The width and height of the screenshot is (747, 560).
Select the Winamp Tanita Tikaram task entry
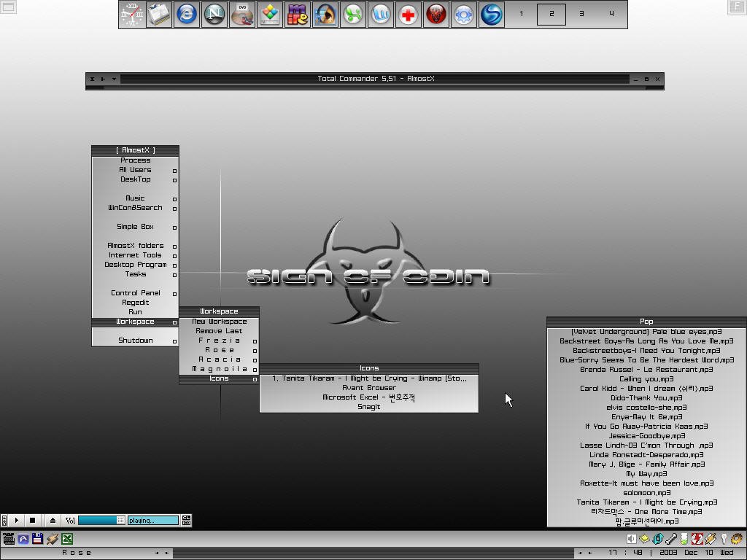point(369,378)
